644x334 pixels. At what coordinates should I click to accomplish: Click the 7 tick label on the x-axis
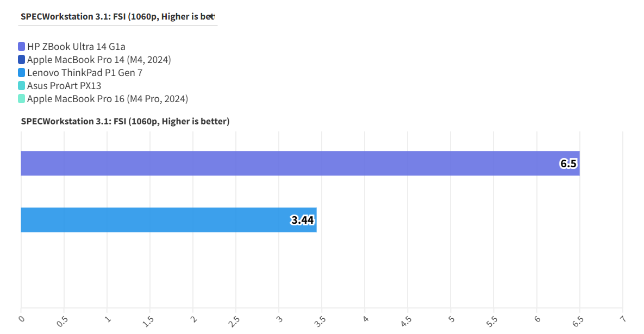tap(622, 319)
